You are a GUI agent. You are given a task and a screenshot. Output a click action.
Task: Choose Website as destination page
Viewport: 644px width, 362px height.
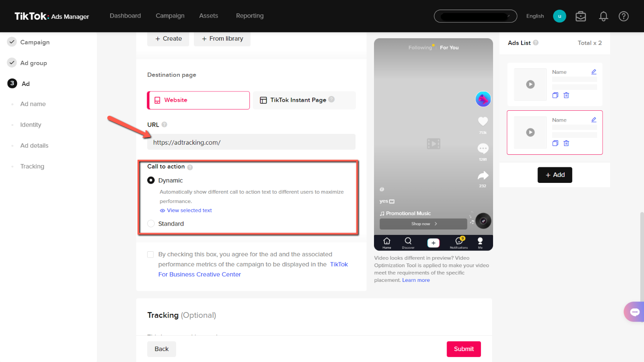198,100
